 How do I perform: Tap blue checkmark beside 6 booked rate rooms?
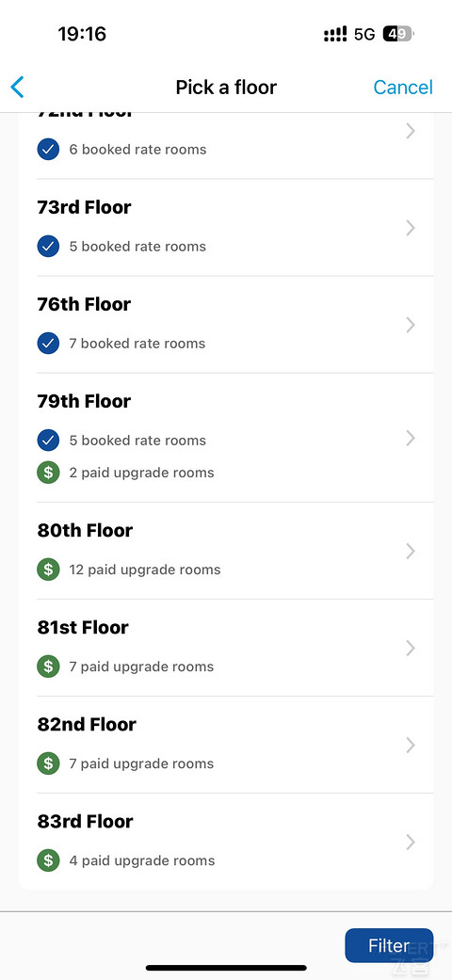point(48,150)
